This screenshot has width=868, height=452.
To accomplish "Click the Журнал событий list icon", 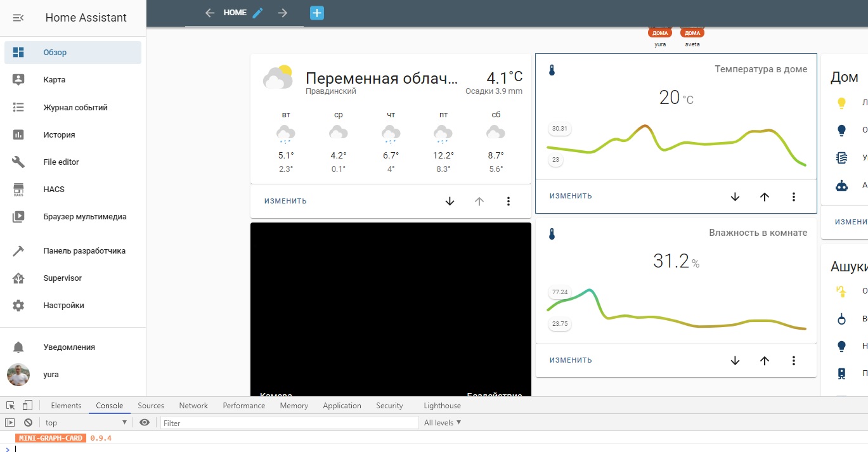I will (18, 107).
